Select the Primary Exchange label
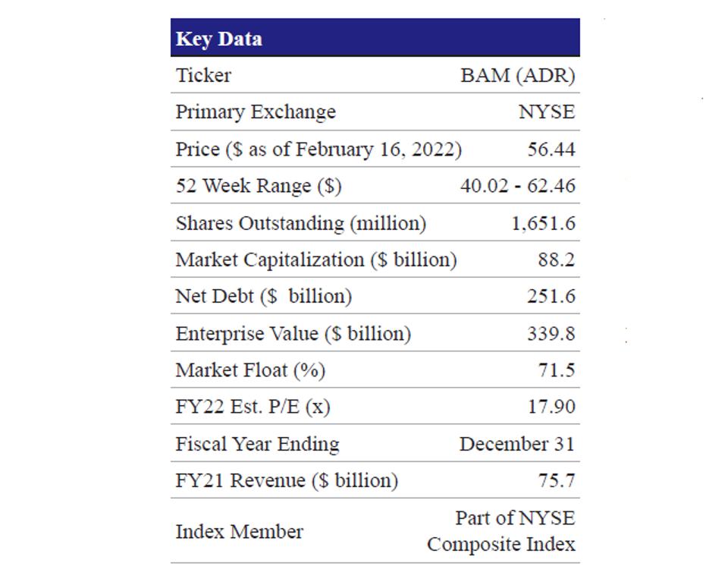This screenshot has height=585, width=728. pos(256,112)
